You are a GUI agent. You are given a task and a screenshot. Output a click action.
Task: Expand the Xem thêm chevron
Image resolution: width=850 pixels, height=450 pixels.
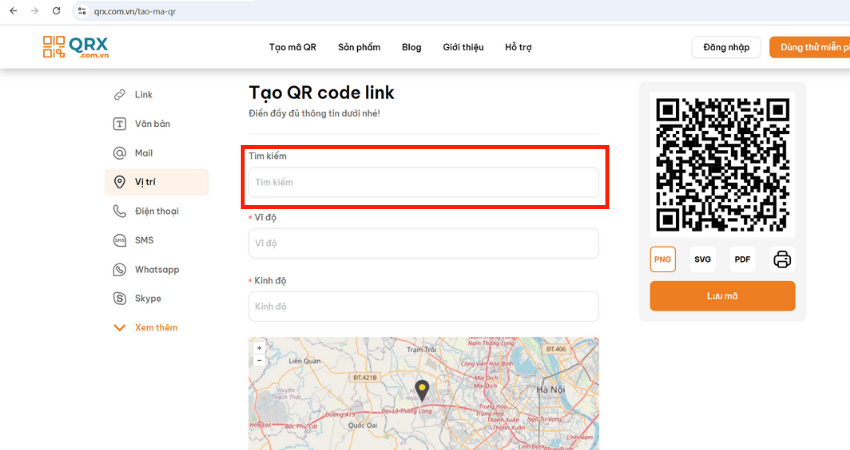(x=119, y=327)
